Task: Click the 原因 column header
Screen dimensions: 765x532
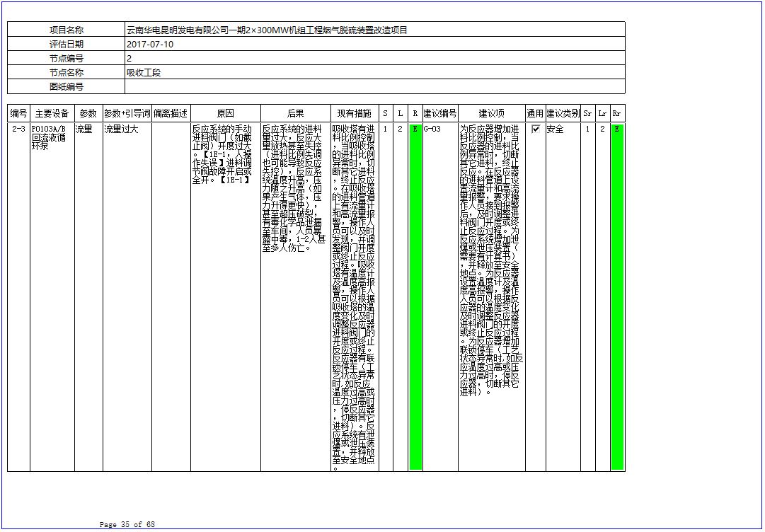Action: 226,113
